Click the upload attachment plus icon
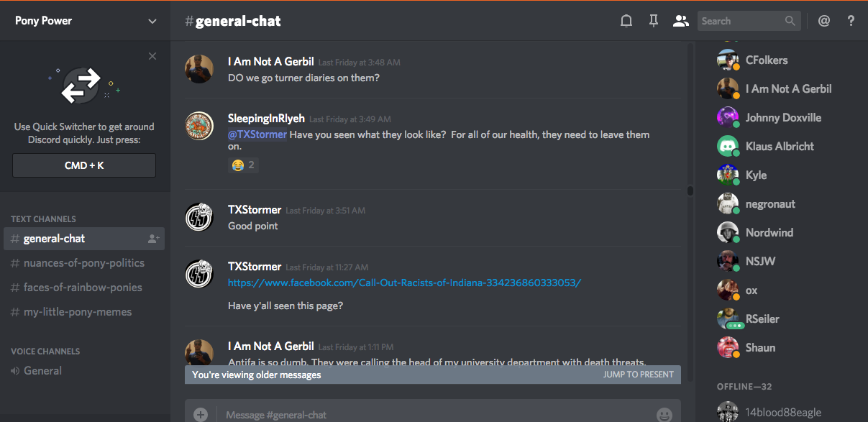Image resolution: width=868 pixels, height=422 pixels. (201, 414)
